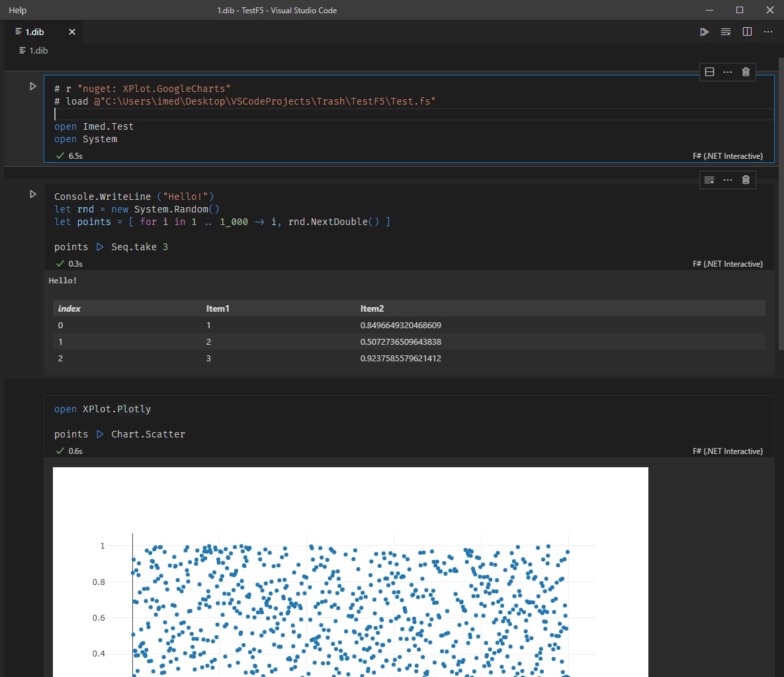Viewport: 784px width, 677px height.
Task: Click the vertical scrollbar thumb
Action: [781, 204]
